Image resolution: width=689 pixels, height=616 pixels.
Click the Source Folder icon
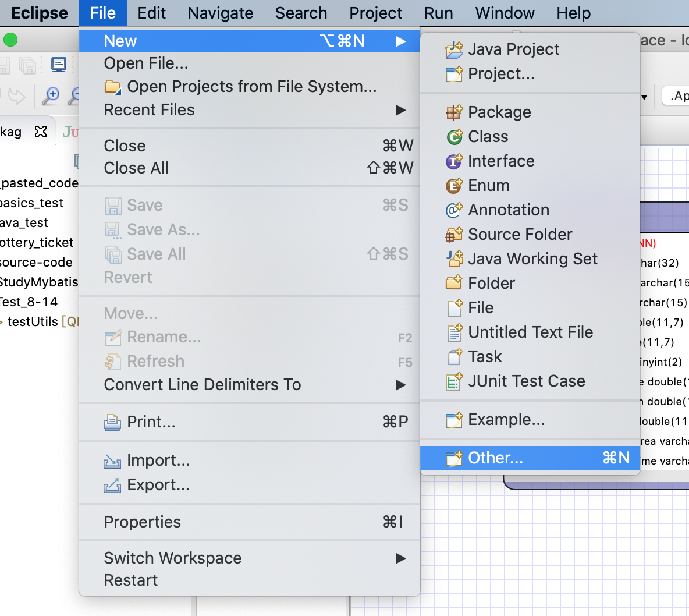pyautogui.click(x=454, y=235)
